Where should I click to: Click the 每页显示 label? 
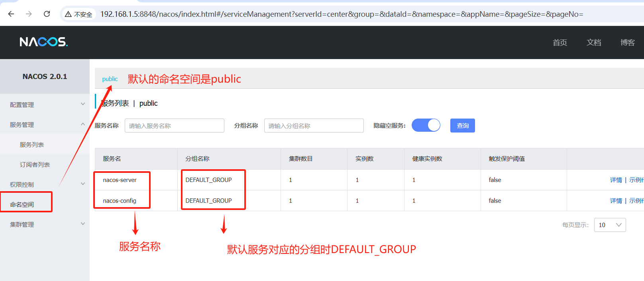[575, 225]
